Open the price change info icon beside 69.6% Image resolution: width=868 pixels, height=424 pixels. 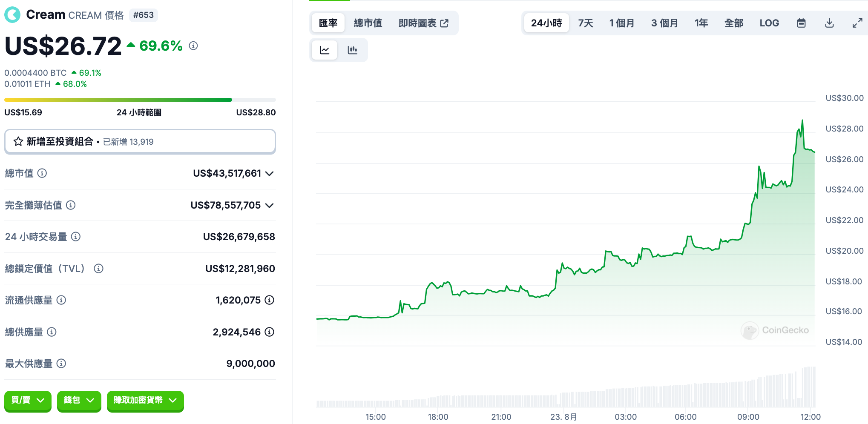coord(193,46)
